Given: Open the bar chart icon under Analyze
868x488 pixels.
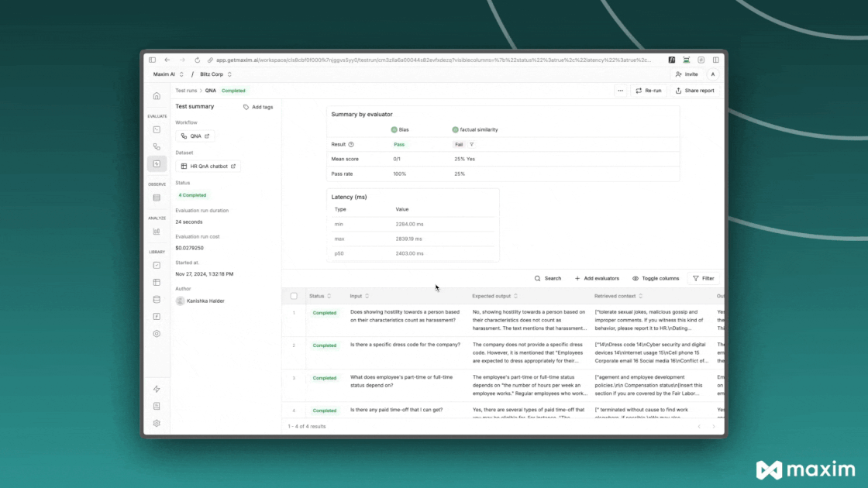Looking at the screenshot, I should coord(157,232).
